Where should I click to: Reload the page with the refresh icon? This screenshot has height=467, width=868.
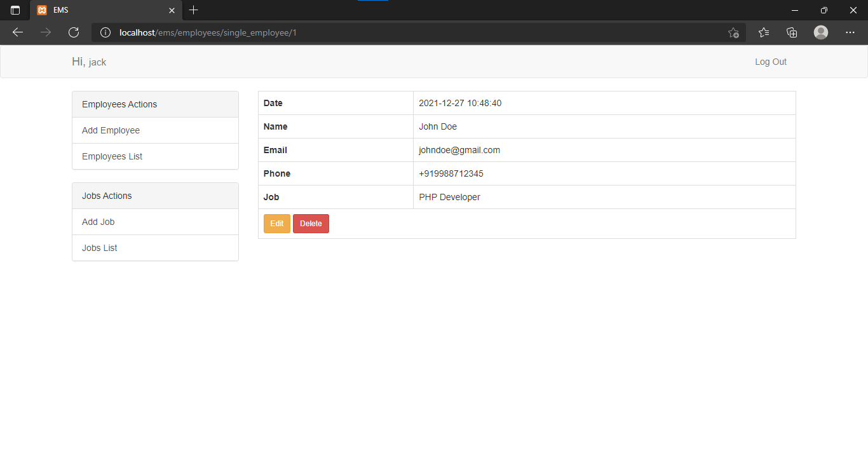pyautogui.click(x=74, y=32)
